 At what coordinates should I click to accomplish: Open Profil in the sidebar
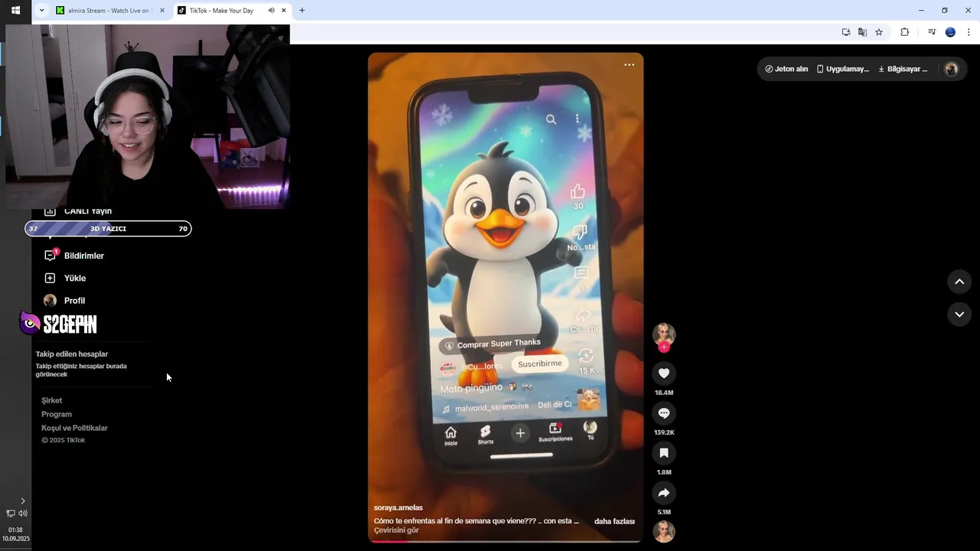74,301
